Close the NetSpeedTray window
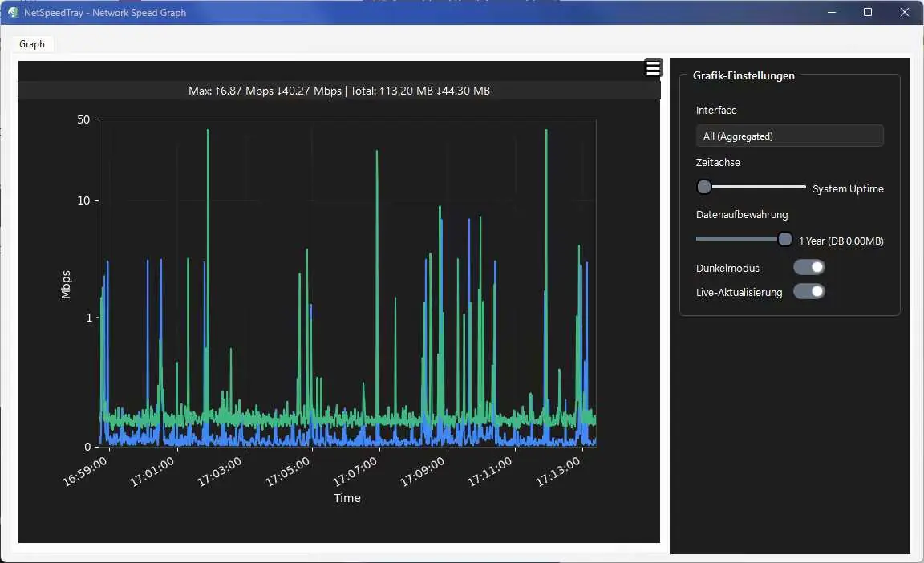 [x=905, y=12]
